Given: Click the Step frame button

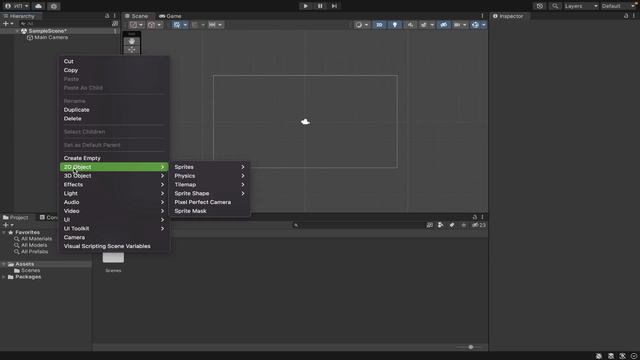Looking at the screenshot, I should coord(334,6).
